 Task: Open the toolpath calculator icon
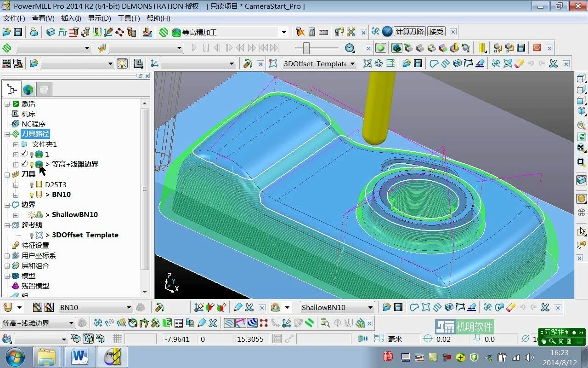click(x=312, y=31)
